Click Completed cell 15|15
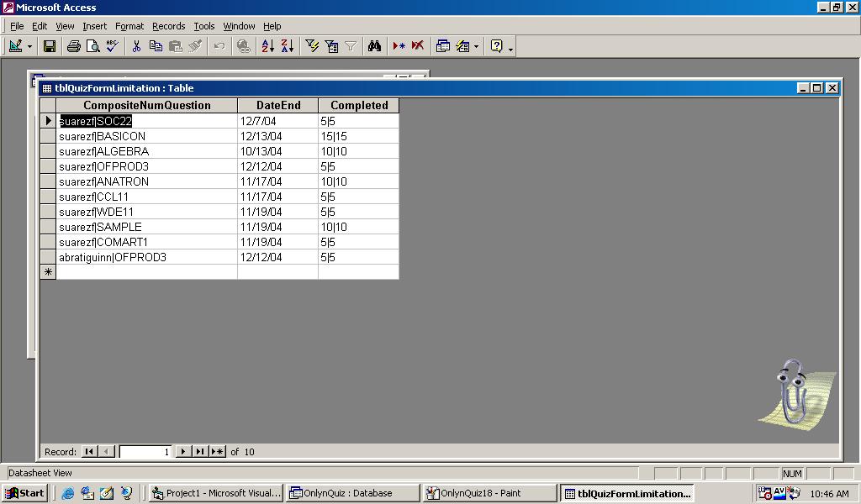 tap(358, 136)
